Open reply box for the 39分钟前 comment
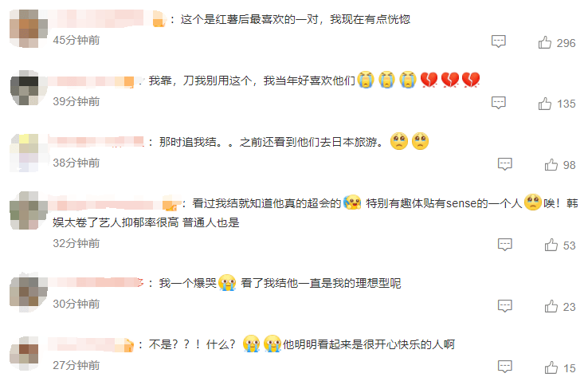Image resolution: width=588 pixels, height=385 pixels. [x=499, y=103]
